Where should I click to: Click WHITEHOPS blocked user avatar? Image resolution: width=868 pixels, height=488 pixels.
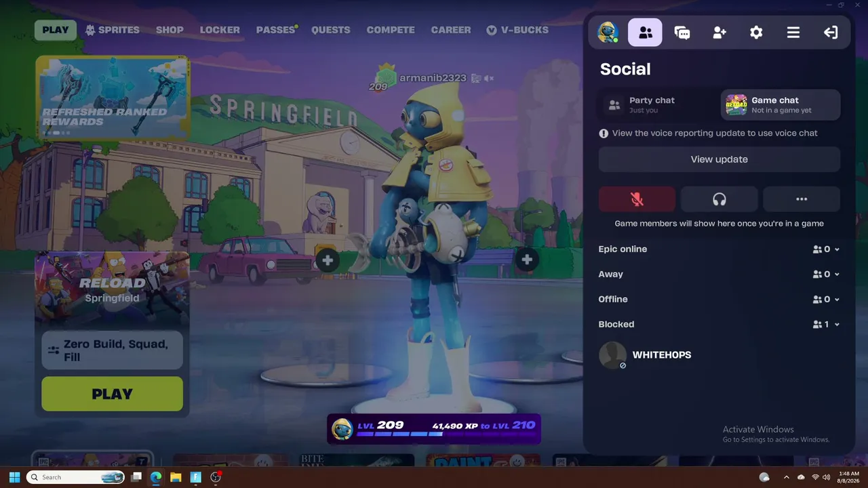tap(613, 355)
